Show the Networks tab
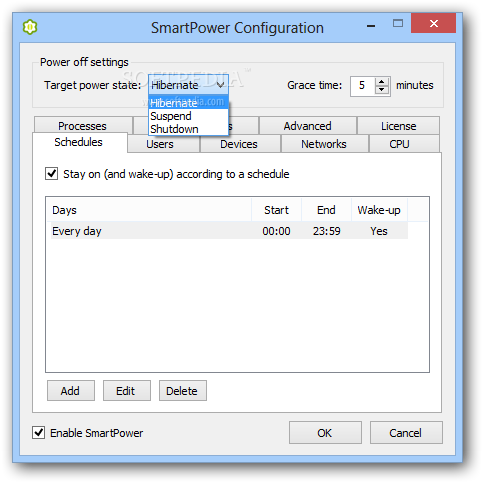The height and width of the screenshot is (483, 483). tap(324, 144)
